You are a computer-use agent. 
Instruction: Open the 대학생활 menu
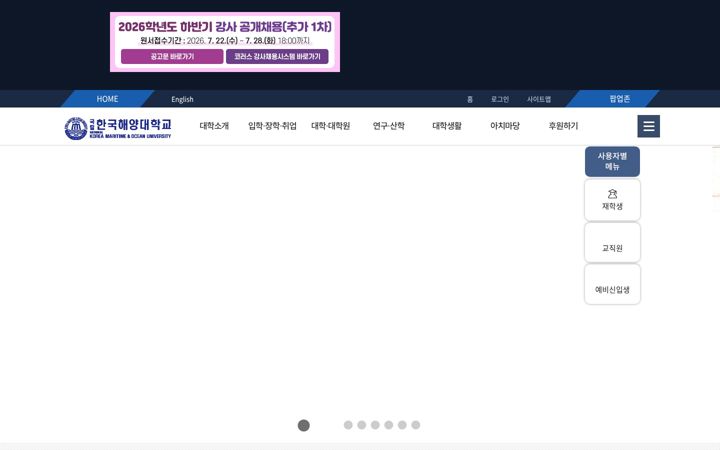(447, 126)
